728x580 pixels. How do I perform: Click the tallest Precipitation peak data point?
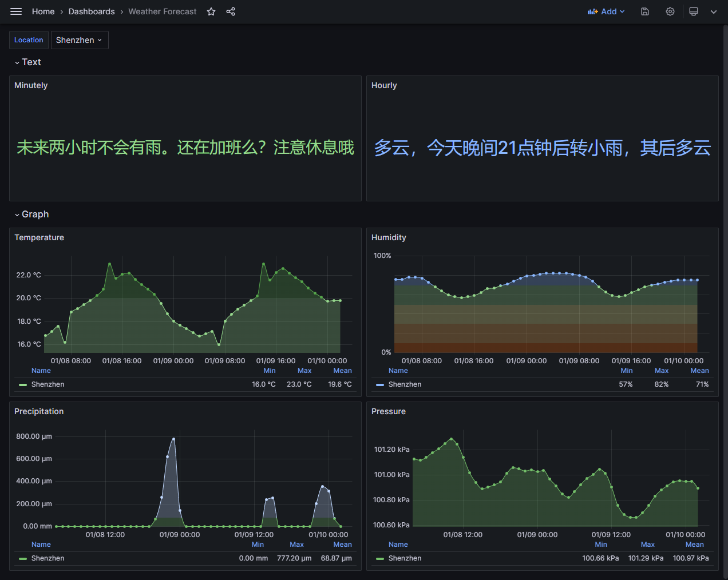point(173,439)
